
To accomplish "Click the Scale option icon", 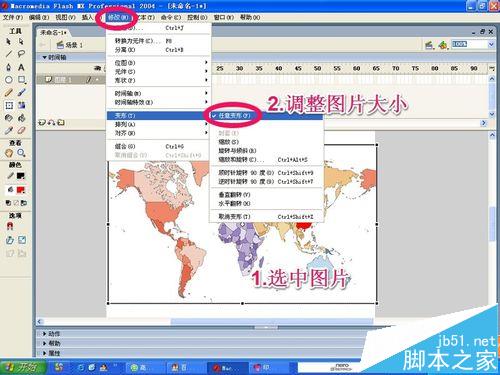I will point(22,240).
